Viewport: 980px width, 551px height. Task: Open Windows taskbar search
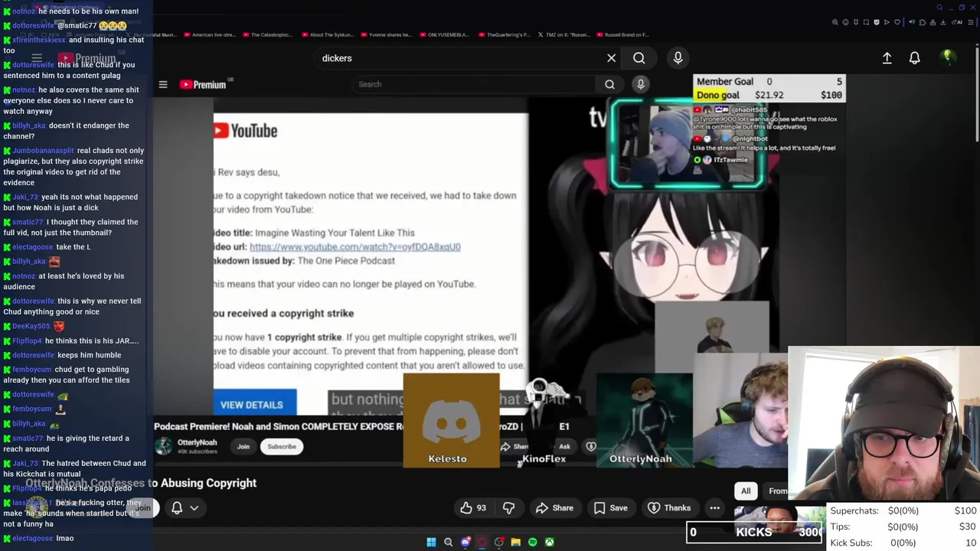[x=448, y=542]
